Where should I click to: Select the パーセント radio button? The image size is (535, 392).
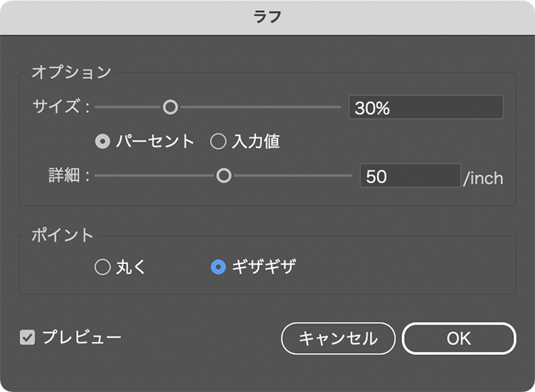click(103, 142)
